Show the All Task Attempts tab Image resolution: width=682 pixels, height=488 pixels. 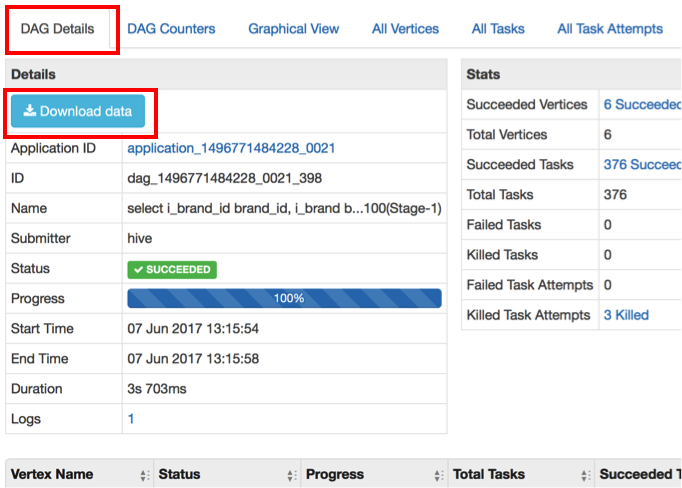coord(609,29)
